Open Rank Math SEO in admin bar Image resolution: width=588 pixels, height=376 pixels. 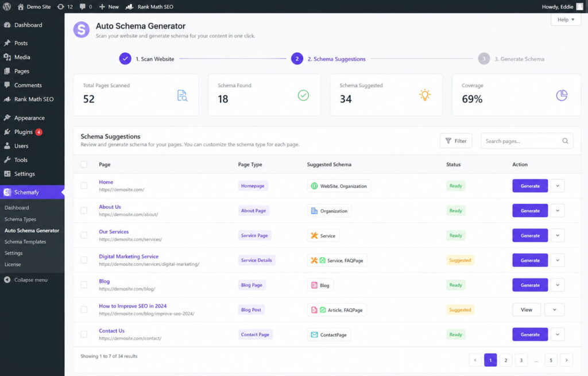[149, 7]
